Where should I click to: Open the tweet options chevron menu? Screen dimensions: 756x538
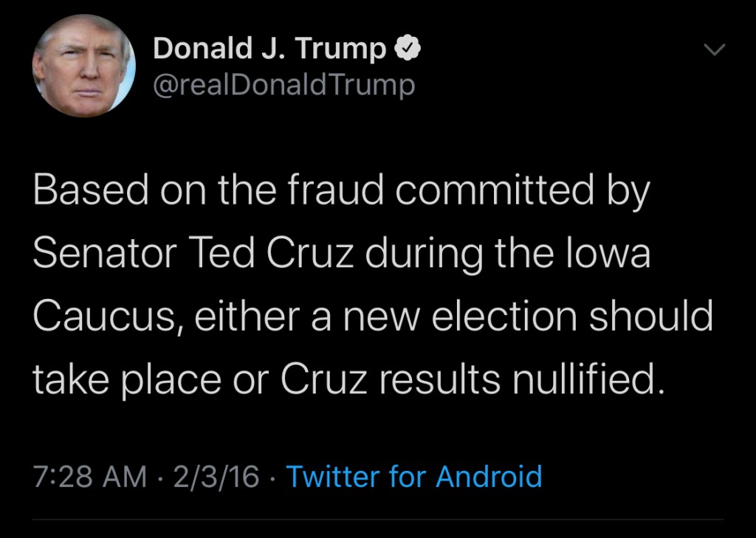715,50
